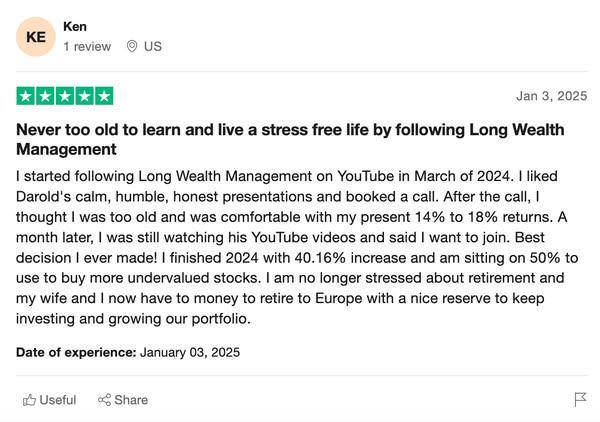This screenshot has width=600, height=422.
Task: Click the thumbs-up Useful icon
Action: pyautogui.click(x=29, y=400)
